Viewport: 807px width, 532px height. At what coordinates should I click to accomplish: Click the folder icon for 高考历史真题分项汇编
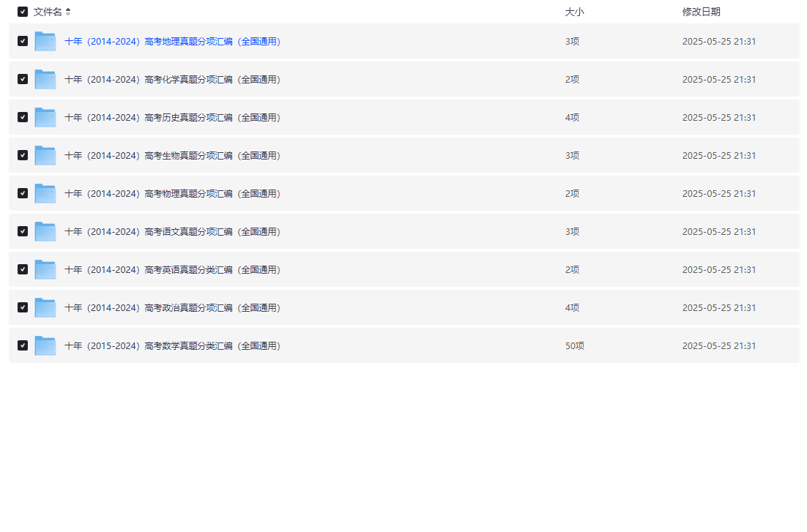pos(45,118)
